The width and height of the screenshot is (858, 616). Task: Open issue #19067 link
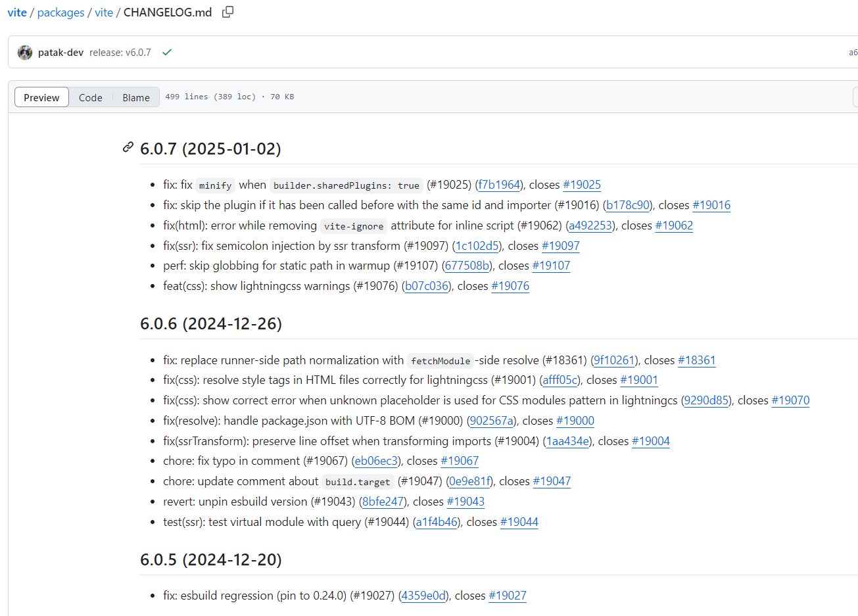(460, 461)
